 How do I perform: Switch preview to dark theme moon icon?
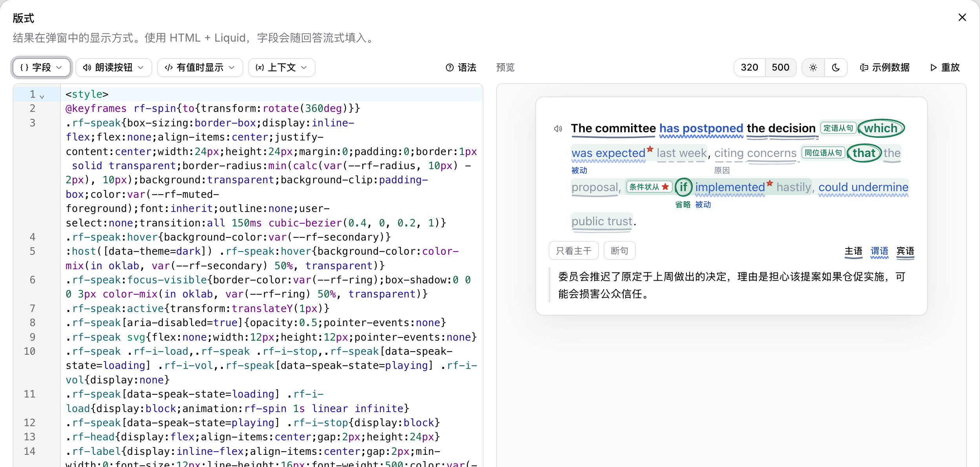point(836,67)
